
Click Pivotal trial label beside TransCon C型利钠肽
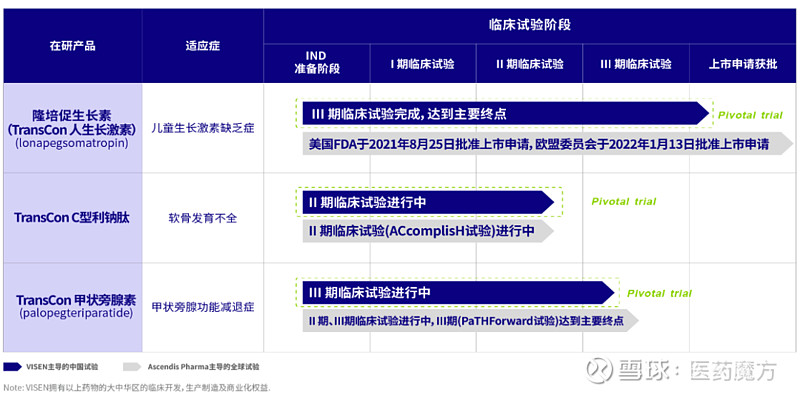click(623, 202)
